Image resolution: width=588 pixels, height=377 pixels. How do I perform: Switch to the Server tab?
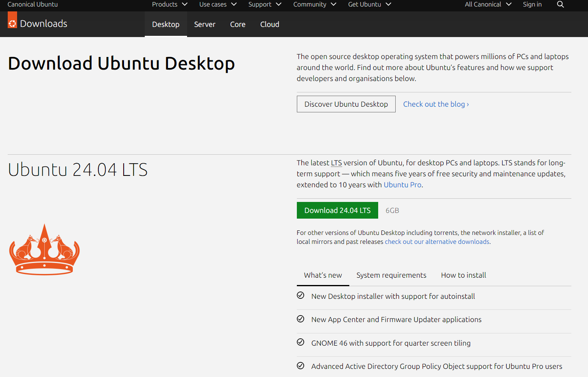click(x=205, y=24)
